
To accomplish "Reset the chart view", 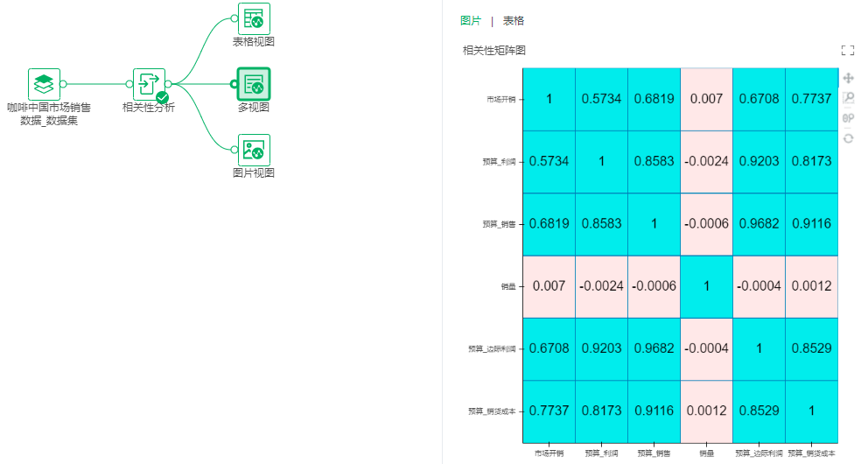I will coord(848,138).
